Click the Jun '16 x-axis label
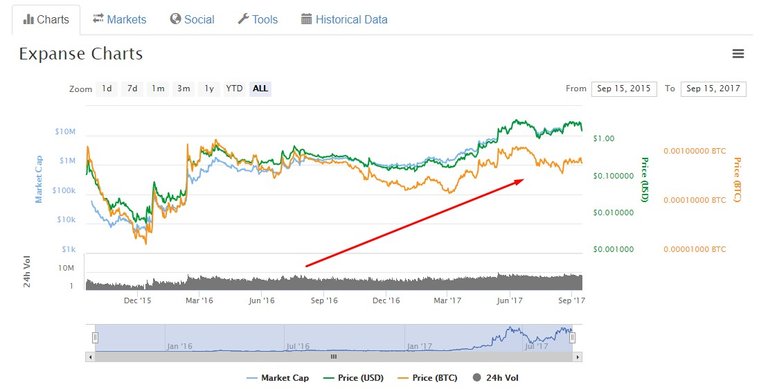The width and height of the screenshot is (768, 389). (x=262, y=300)
